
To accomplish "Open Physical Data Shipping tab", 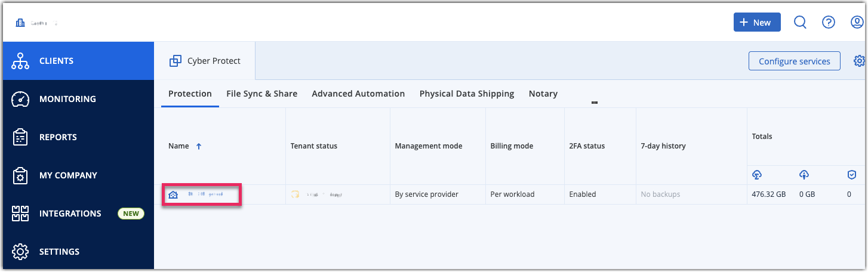I will pos(467,94).
